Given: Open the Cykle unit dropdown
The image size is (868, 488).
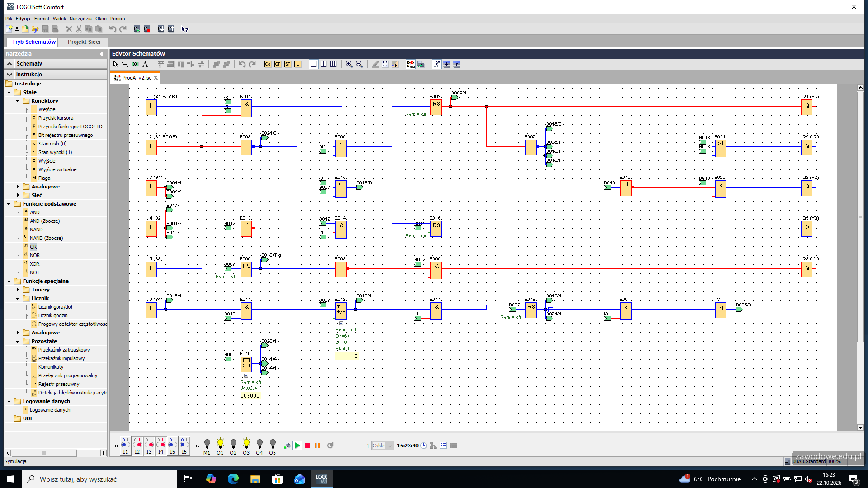Looking at the screenshot, I should click(x=390, y=446).
